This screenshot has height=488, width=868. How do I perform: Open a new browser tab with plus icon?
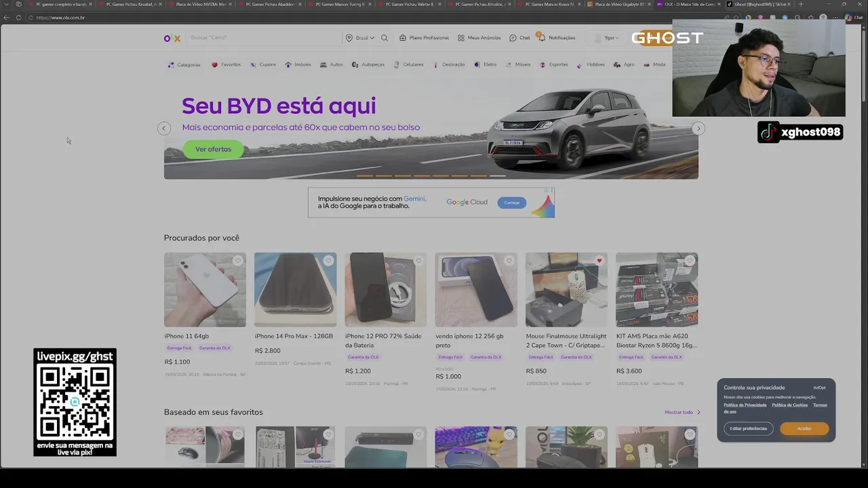point(800,4)
